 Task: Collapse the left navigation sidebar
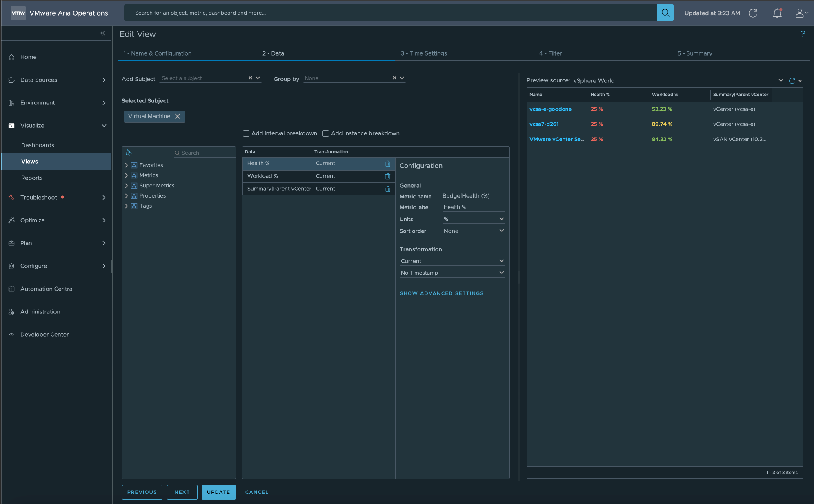pos(102,33)
